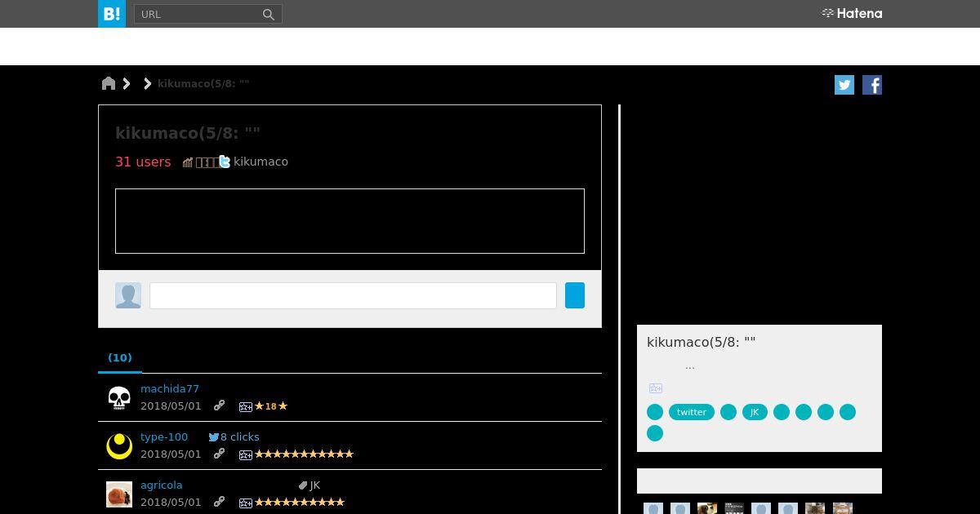Click machida77's skull avatar
This screenshot has height=514, width=980.
pos(119,398)
